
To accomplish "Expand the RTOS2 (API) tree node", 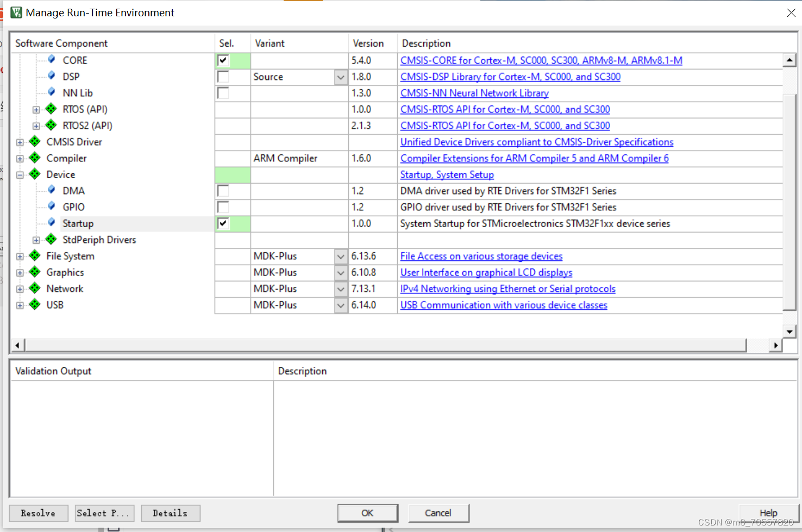I will tap(36, 126).
